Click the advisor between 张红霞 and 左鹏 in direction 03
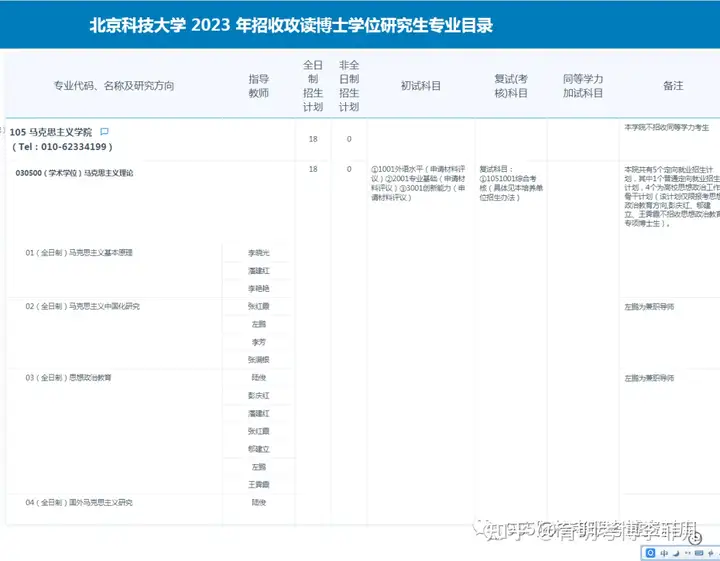 pyautogui.click(x=259, y=449)
